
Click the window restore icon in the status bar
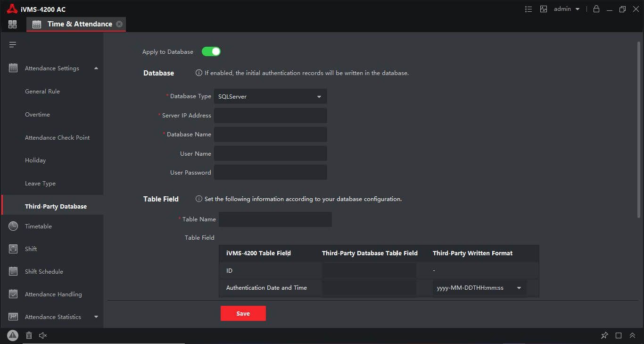pos(619,336)
